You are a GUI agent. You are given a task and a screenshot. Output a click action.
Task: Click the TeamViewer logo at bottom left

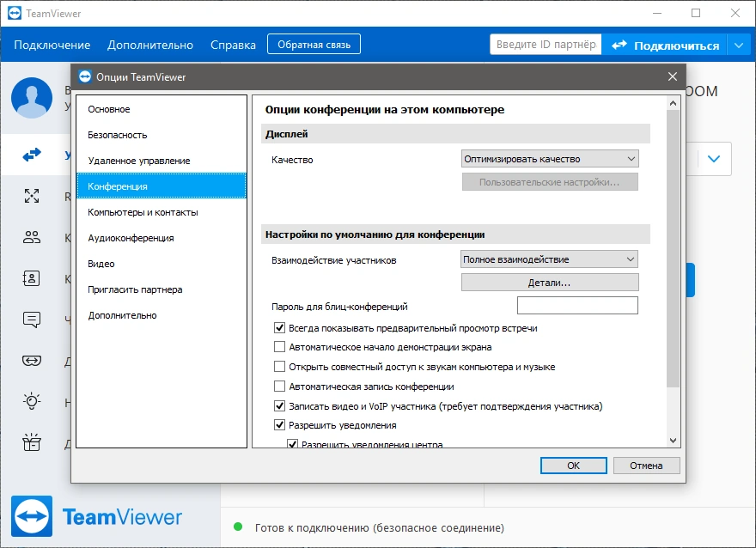(x=96, y=516)
